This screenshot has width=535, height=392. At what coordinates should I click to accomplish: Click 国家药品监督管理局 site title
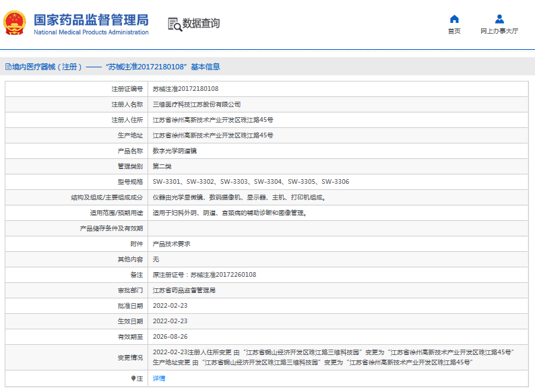point(91,20)
